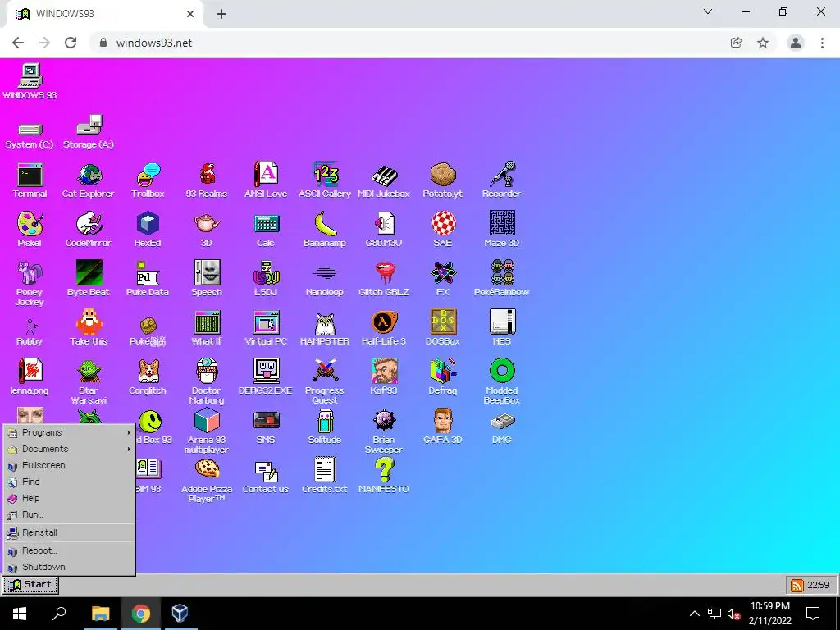Click the Windows 93 Start button
Image resolution: width=840 pixels, height=630 pixels.
pos(30,585)
